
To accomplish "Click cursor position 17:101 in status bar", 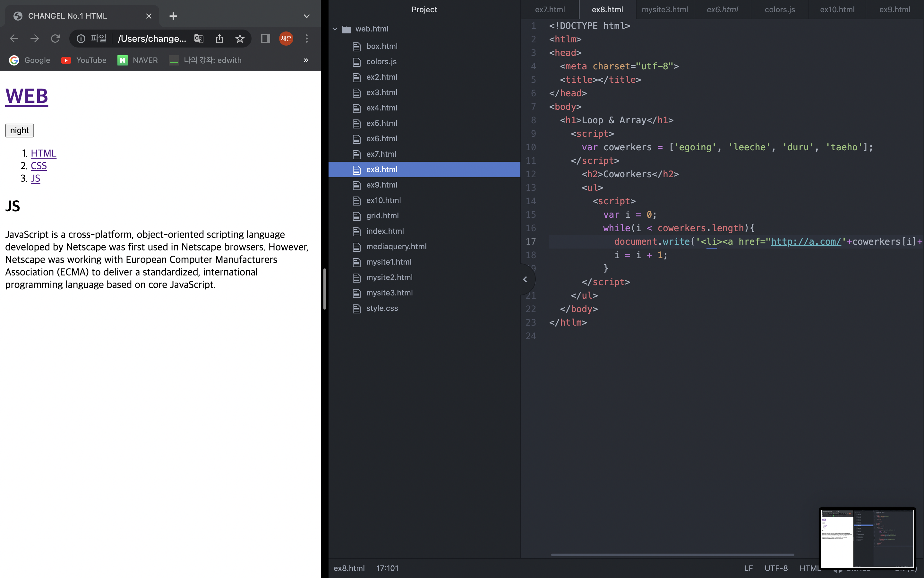I will [387, 568].
